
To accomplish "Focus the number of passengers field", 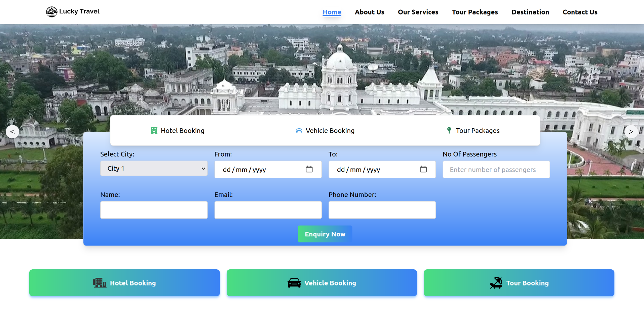I will [x=496, y=170].
